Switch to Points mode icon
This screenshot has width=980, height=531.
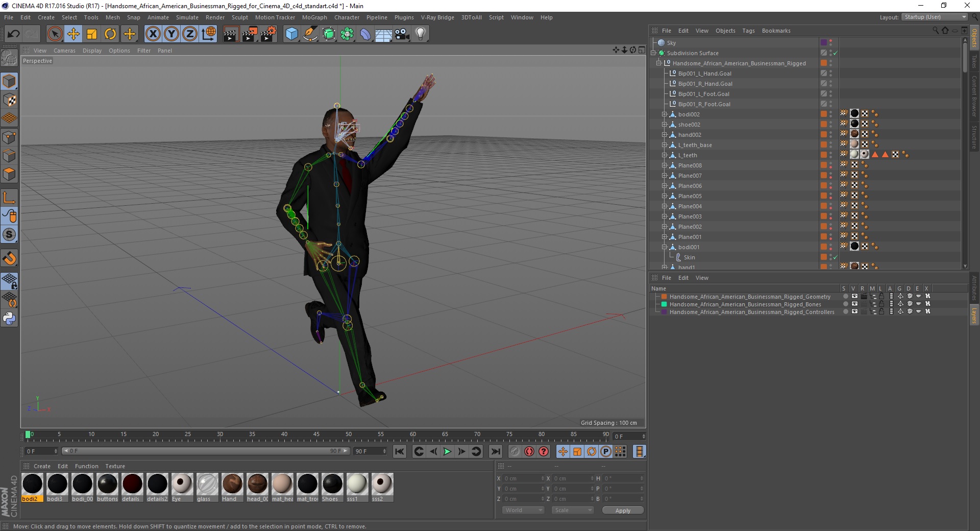click(x=9, y=137)
